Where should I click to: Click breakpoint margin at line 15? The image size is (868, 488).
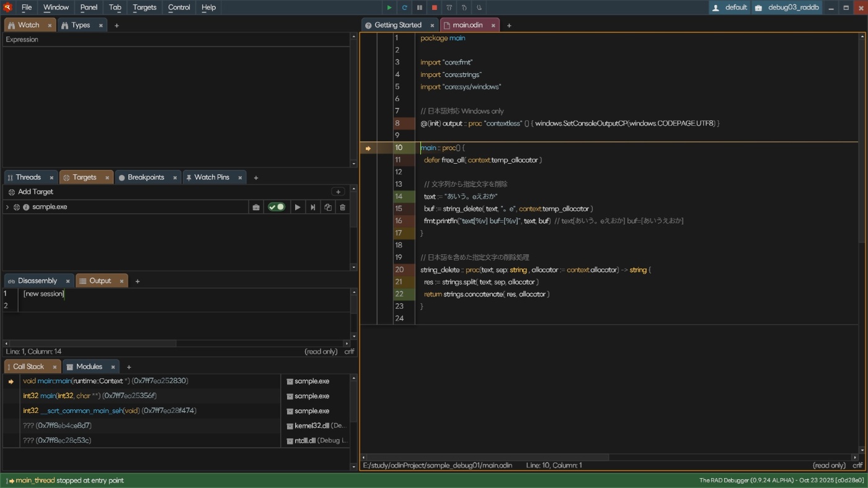(384, 209)
